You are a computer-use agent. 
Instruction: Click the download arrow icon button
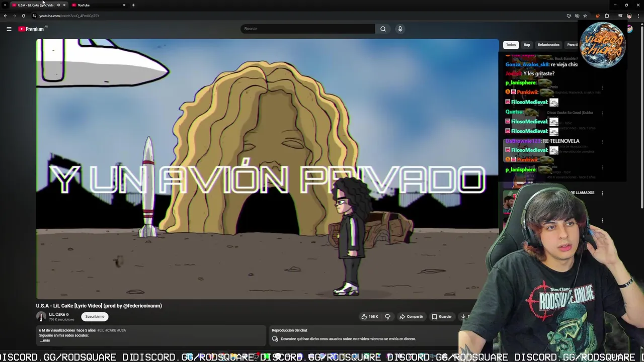(x=463, y=316)
